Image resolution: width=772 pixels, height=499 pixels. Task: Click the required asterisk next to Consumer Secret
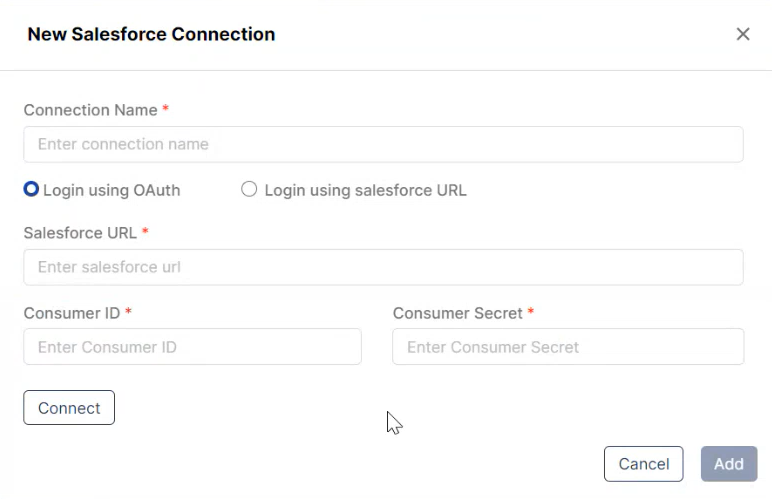click(x=531, y=312)
